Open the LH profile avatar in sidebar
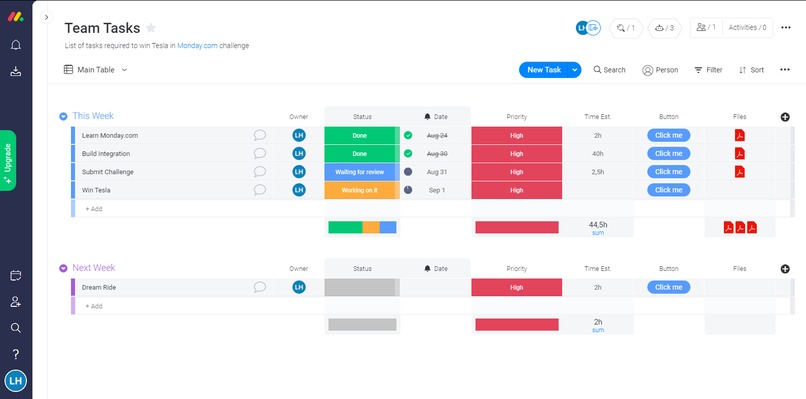The height and width of the screenshot is (399, 806). point(15,381)
